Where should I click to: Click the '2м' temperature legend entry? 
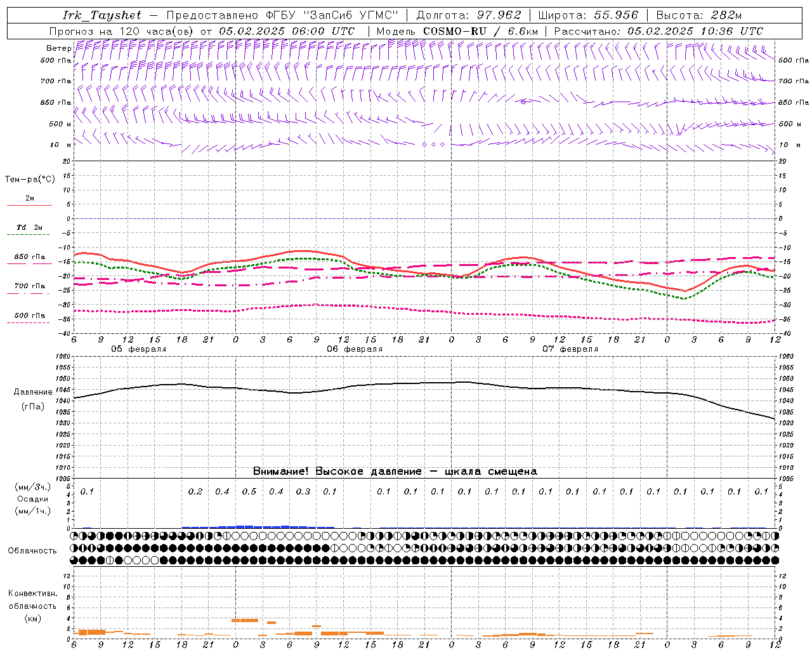(29, 199)
